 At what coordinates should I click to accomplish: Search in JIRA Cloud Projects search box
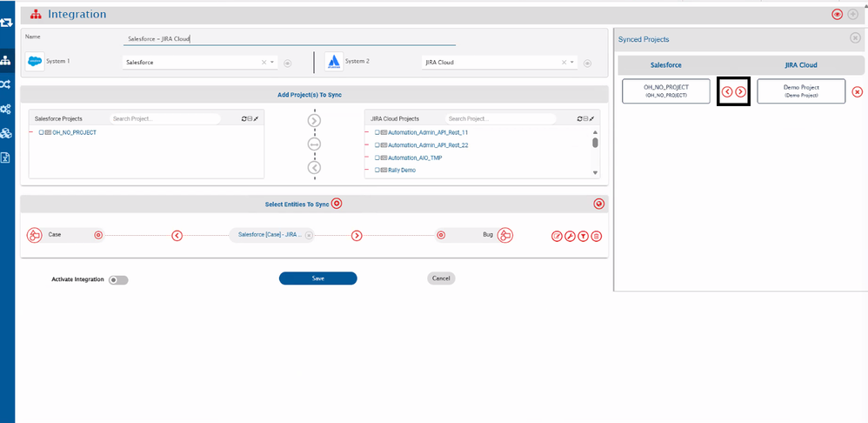[x=500, y=119]
